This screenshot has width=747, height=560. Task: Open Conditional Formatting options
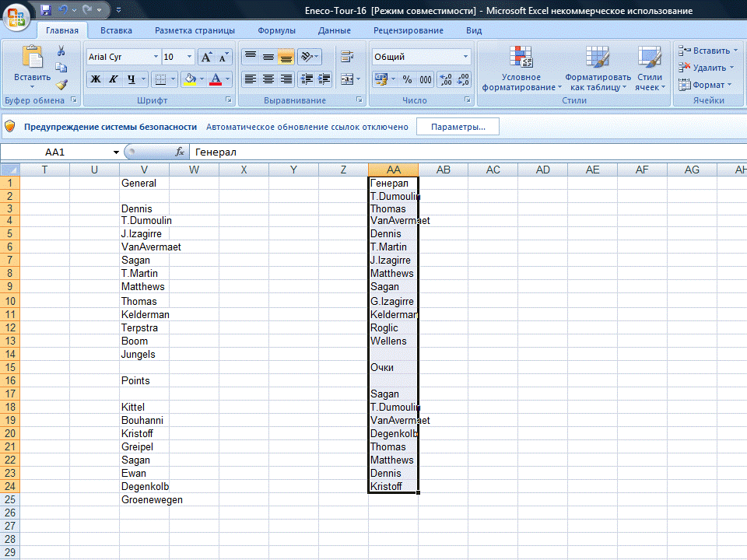click(x=521, y=68)
